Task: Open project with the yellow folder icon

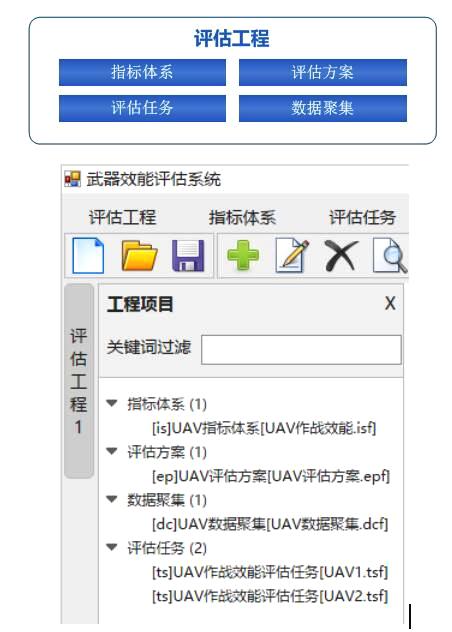Action: pos(139,256)
